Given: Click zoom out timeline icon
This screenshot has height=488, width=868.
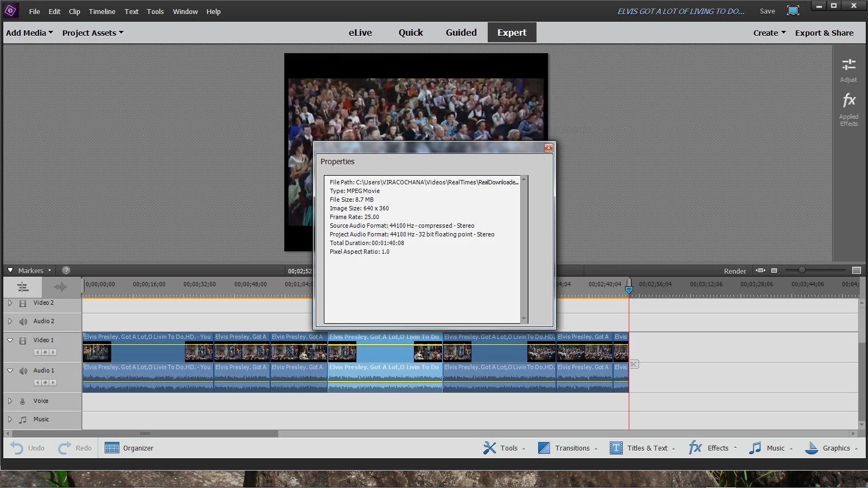Looking at the screenshot, I should coord(774,270).
